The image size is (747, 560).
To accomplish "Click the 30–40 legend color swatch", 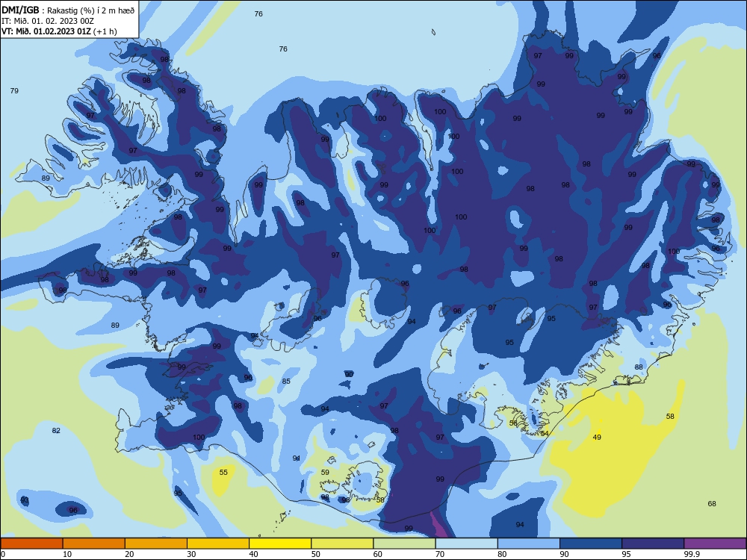I will pos(218,544).
